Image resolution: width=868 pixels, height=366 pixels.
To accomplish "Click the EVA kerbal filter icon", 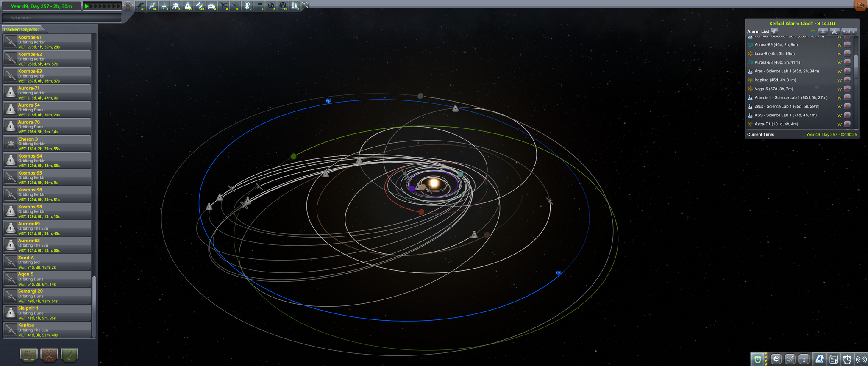I will pos(247,6).
